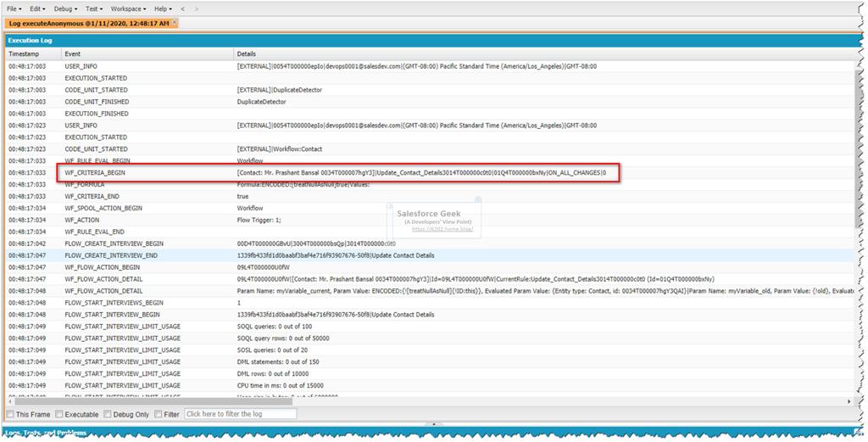Click 'SOQL queries: 0 out of 100'
This screenshot has width=868, height=442.
point(275,327)
